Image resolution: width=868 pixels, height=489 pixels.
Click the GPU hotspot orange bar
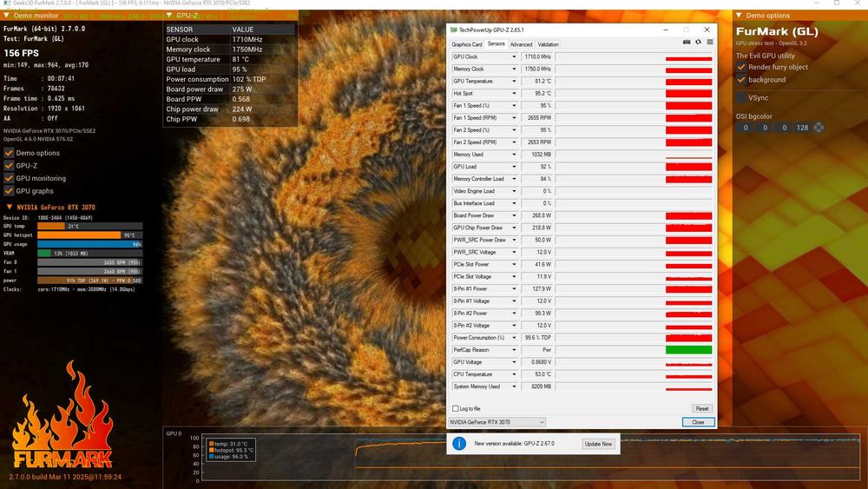coord(79,235)
